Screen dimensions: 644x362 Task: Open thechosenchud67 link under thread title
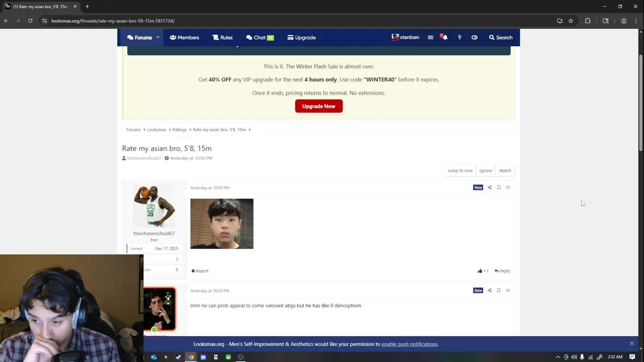pyautogui.click(x=144, y=158)
